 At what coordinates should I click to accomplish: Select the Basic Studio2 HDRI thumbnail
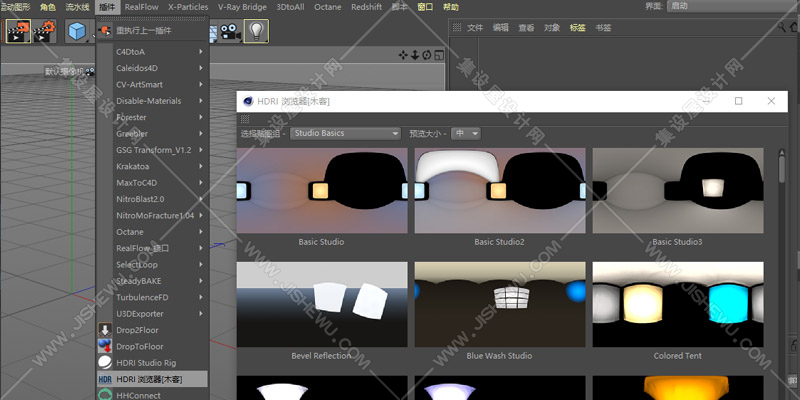point(500,191)
